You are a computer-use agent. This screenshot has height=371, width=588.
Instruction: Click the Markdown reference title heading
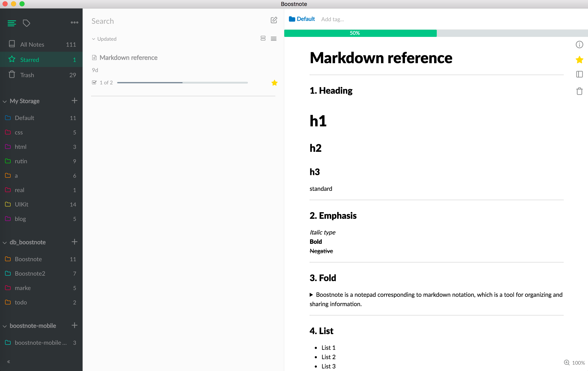[381, 58]
